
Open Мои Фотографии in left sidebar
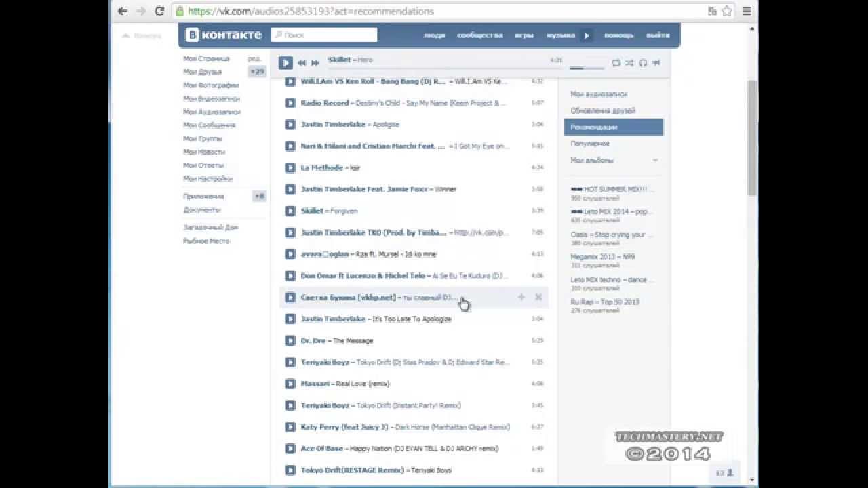pyautogui.click(x=211, y=85)
